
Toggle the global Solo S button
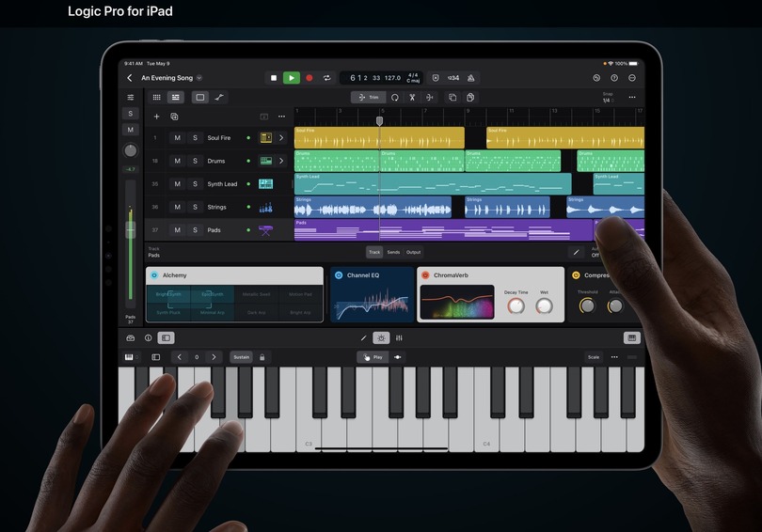130,114
